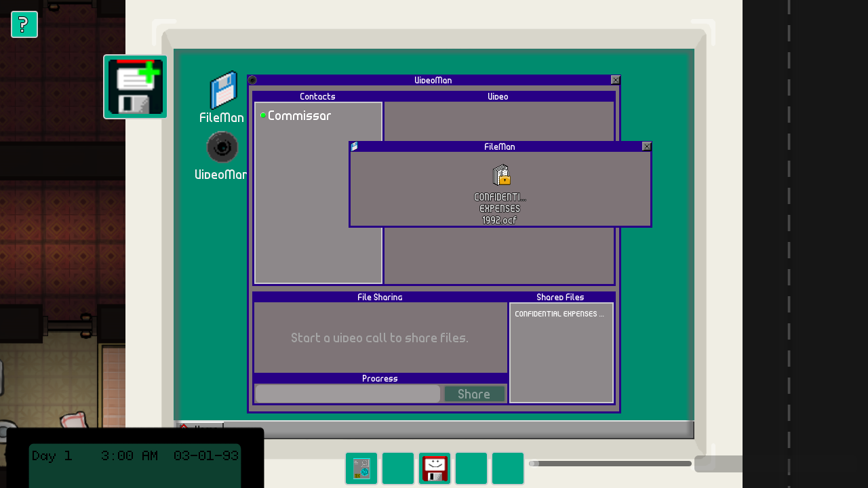The height and width of the screenshot is (488, 868).
Task: Click Commissar's green online status indicator
Action: [263, 115]
